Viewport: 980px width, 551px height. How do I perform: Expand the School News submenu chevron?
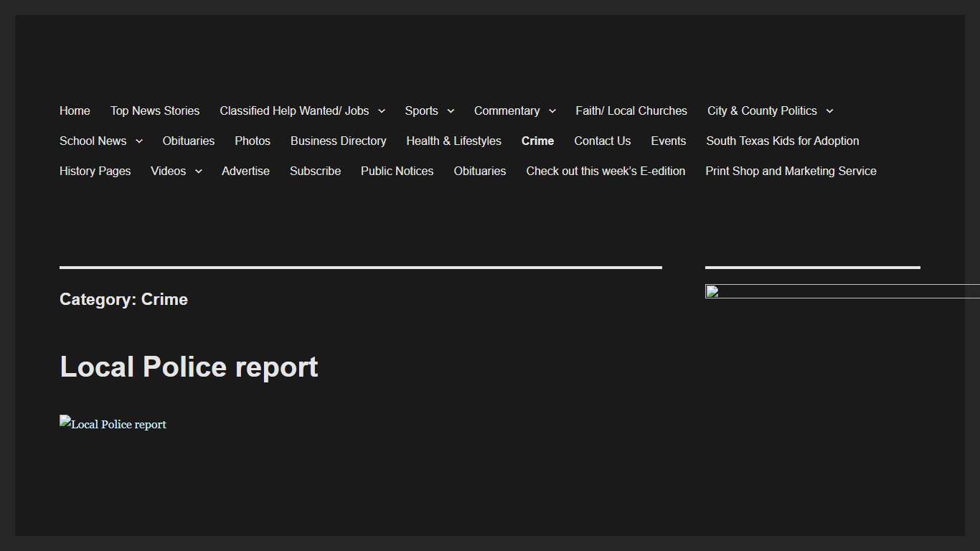(139, 141)
